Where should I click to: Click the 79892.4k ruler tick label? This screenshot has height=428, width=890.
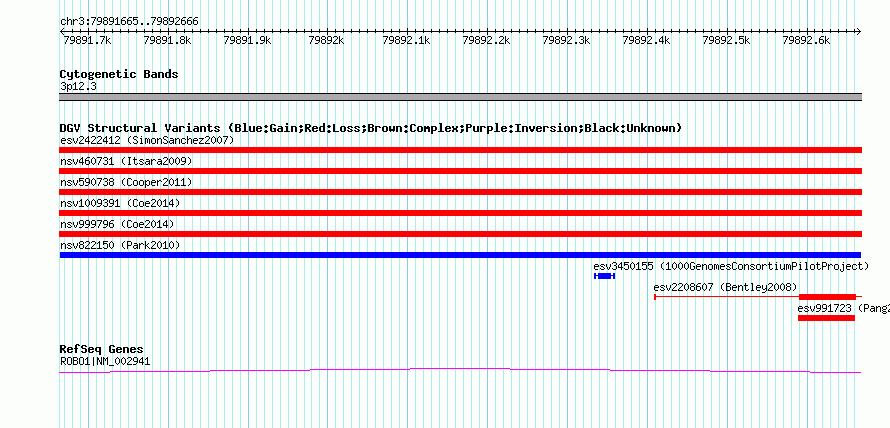point(647,40)
